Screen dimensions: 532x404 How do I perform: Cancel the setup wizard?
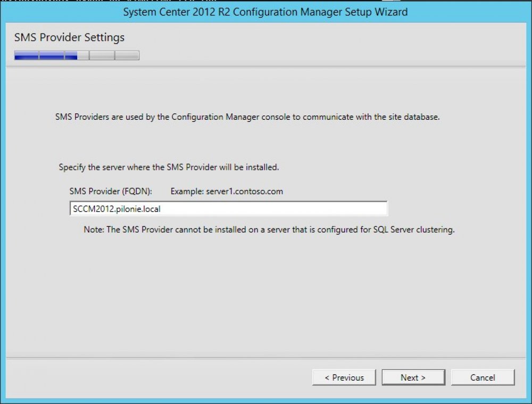pyautogui.click(x=483, y=377)
